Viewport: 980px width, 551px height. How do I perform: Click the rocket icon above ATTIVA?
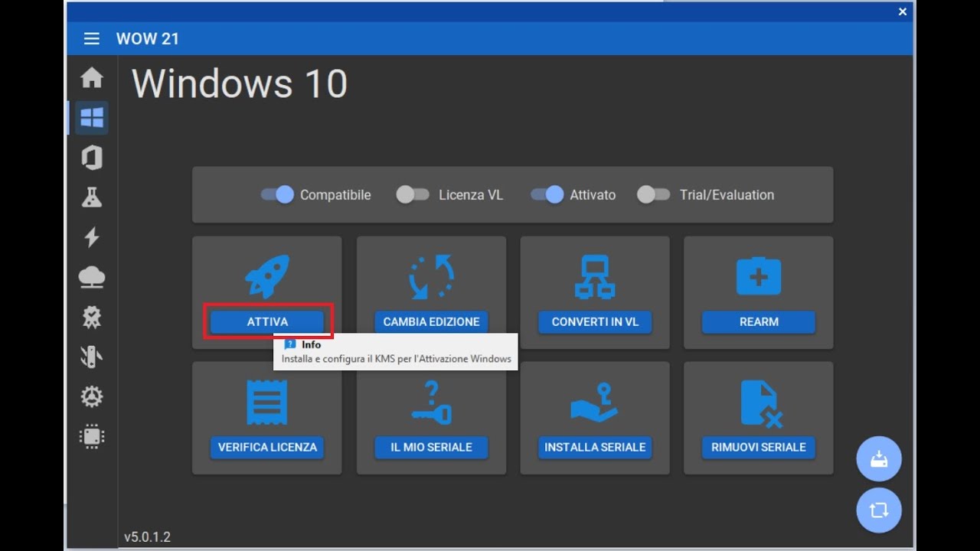(x=267, y=277)
